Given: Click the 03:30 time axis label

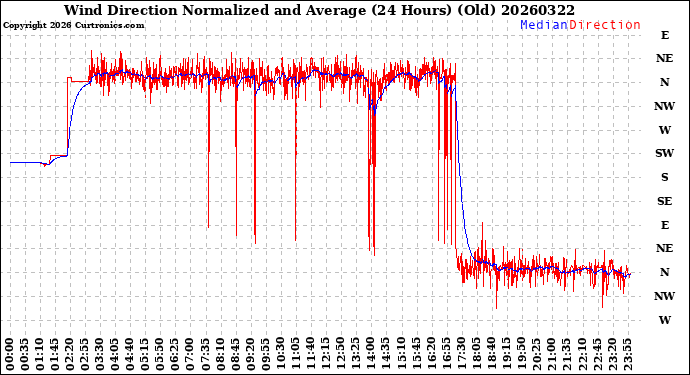Looking at the screenshot, I should click(100, 355).
